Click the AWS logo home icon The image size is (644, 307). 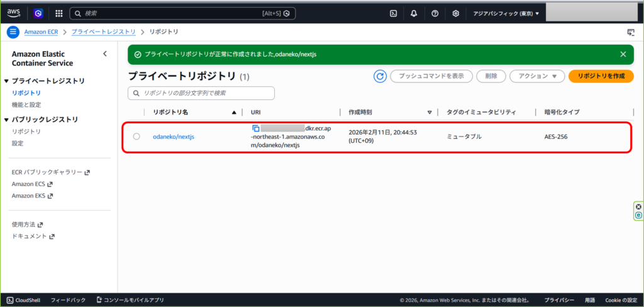[14, 13]
